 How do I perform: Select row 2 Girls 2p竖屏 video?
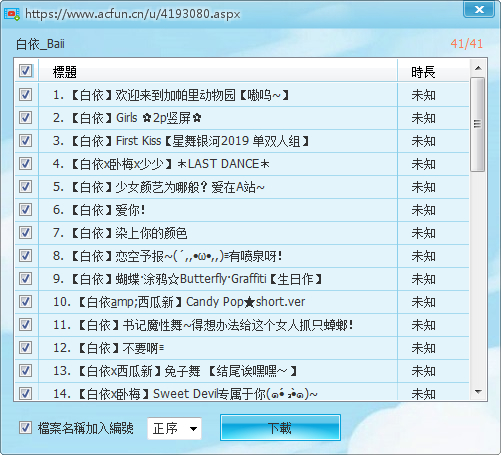242,118
